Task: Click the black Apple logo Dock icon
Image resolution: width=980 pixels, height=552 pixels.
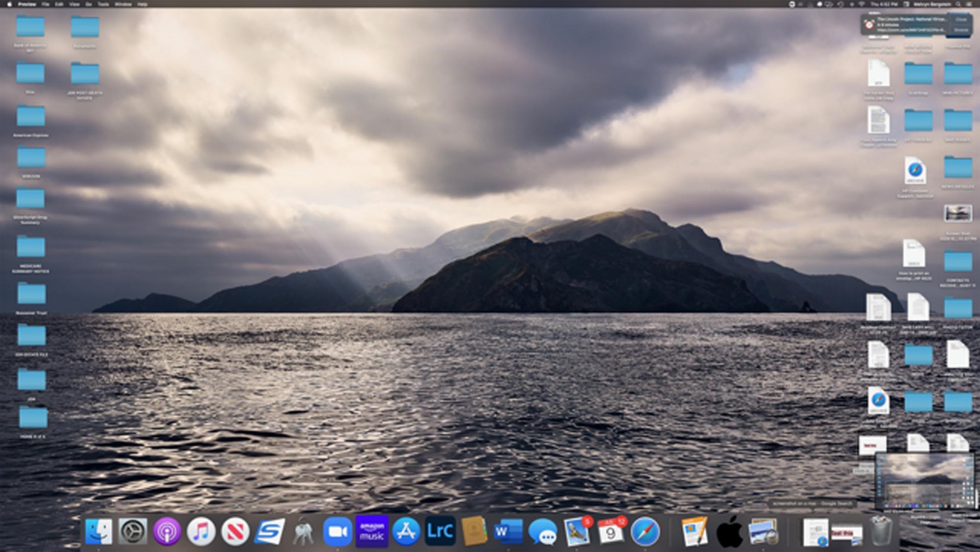Action: pyautogui.click(x=729, y=531)
